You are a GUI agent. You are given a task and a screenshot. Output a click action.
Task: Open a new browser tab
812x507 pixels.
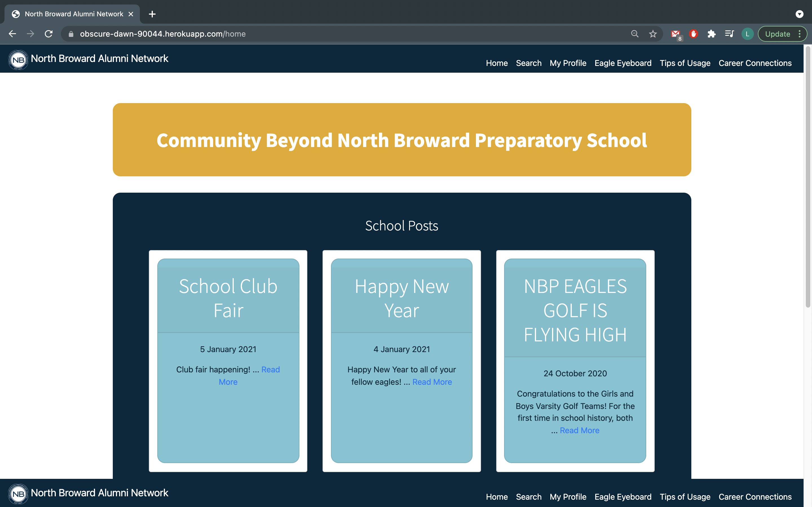click(x=152, y=14)
